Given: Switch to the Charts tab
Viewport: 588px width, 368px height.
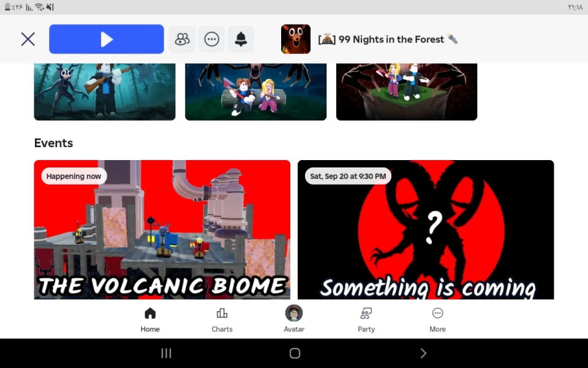Looking at the screenshot, I should coord(222,320).
